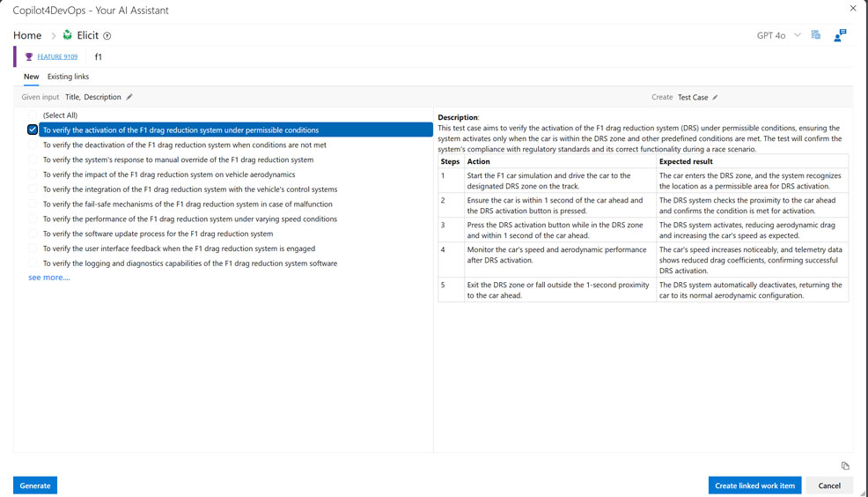Check the integration with control systems box
The height and width of the screenshot is (497, 868).
point(33,189)
